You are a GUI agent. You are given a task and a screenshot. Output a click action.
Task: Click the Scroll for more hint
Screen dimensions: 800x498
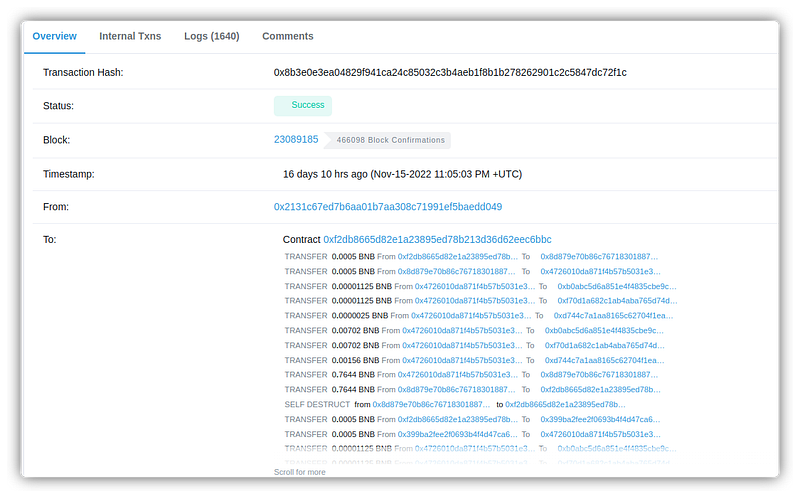point(300,472)
